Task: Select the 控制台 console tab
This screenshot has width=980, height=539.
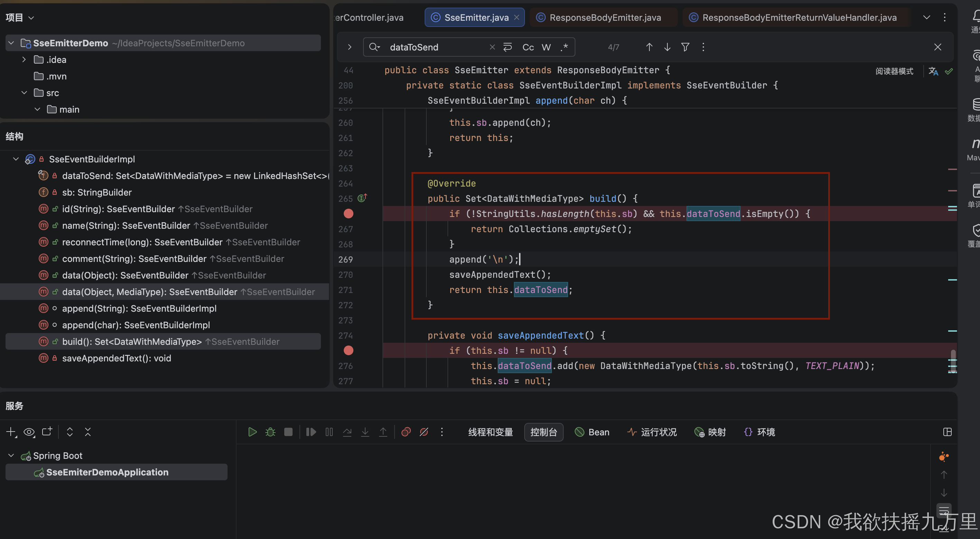Action: coord(543,432)
